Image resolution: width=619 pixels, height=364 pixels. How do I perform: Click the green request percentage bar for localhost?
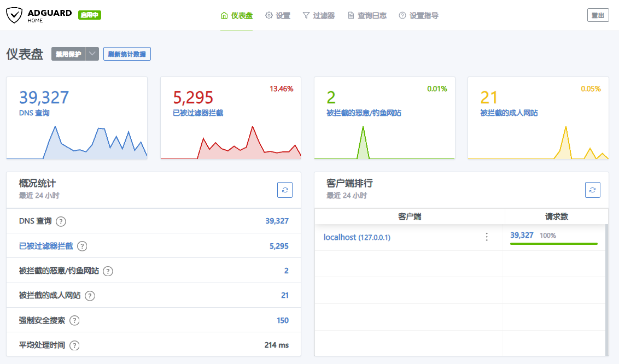tap(553, 244)
